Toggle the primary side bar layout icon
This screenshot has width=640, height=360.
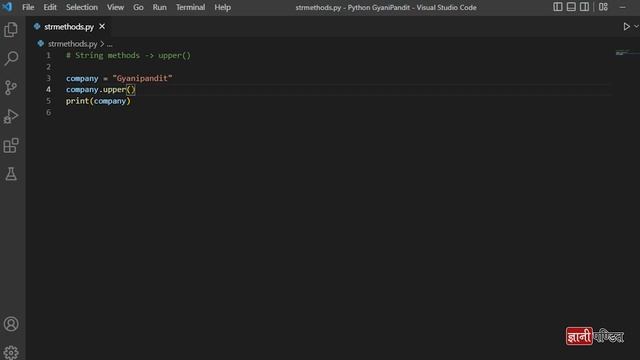click(558, 7)
